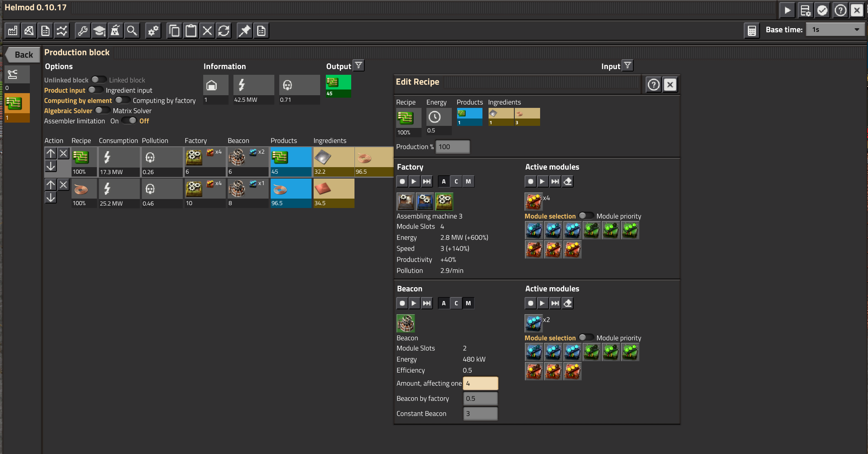Open the wrench toolbar icon
This screenshot has height=454, width=868.
[83, 31]
